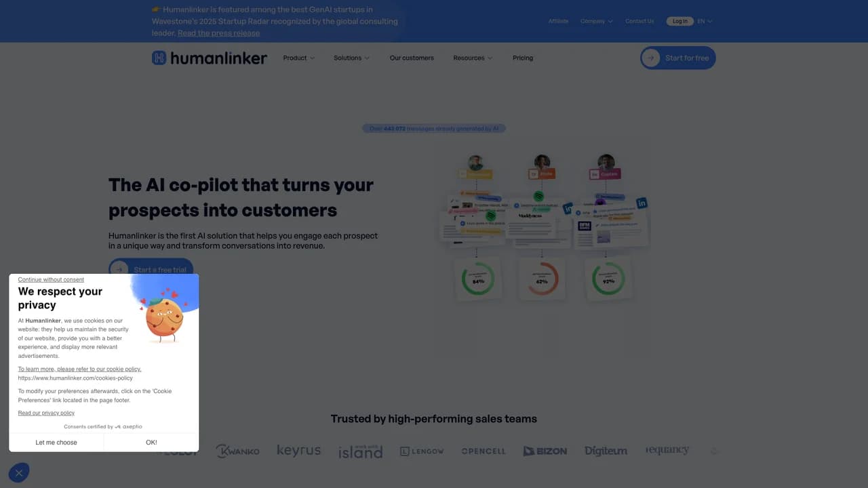Open the Our customers page

(412, 58)
